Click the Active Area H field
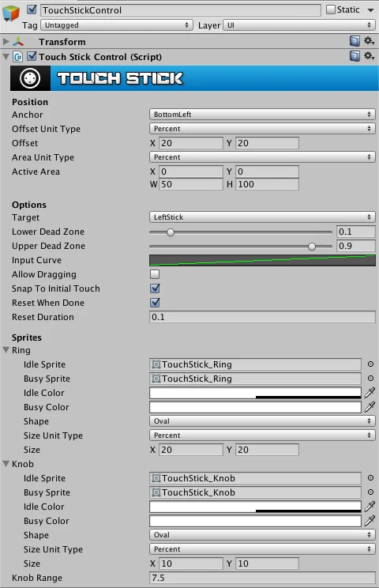 (267, 184)
